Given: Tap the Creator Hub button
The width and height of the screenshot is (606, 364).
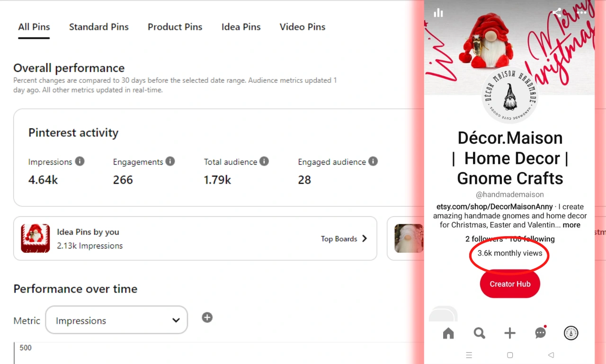Looking at the screenshot, I should 510,284.
